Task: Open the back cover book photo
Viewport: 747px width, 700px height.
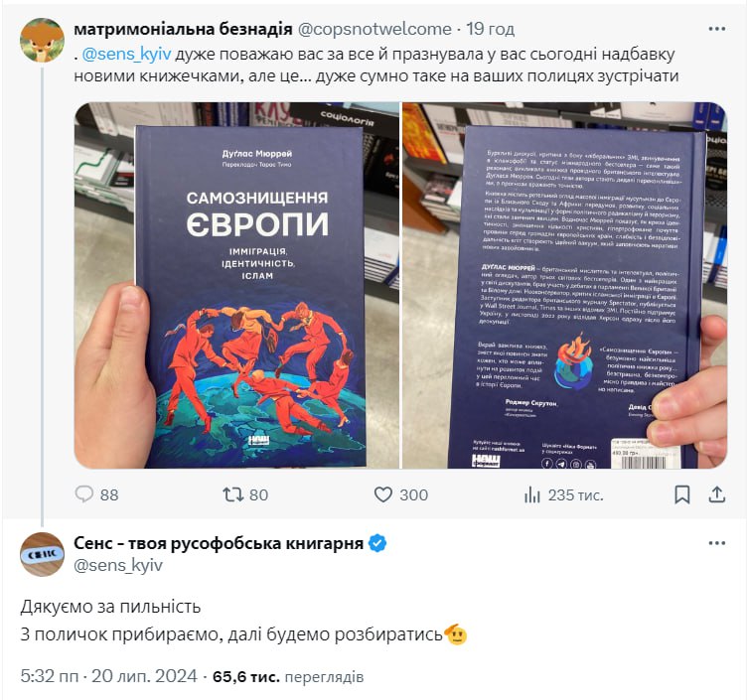Action: tap(565, 285)
